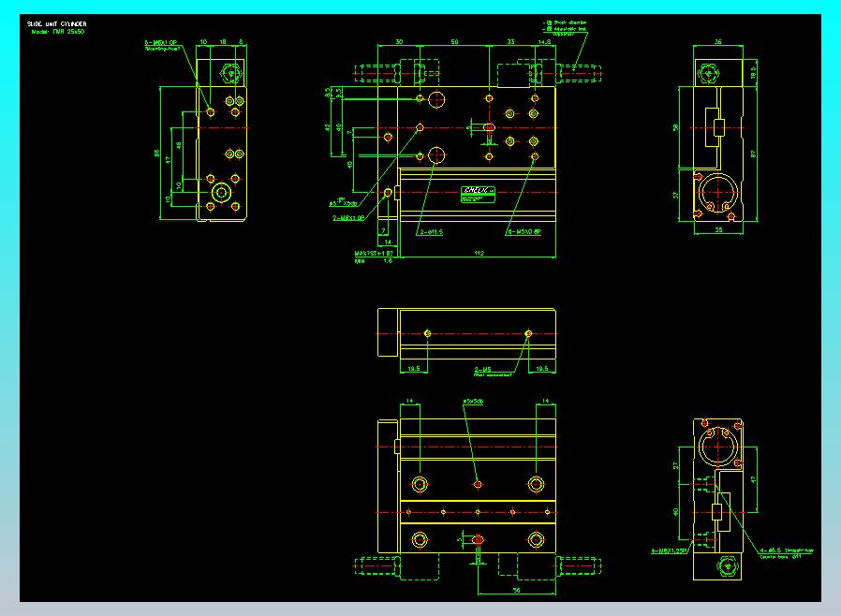Pick the '56' dimension in the bottom view
Image resolution: width=841 pixels, height=616 pixels.
click(517, 591)
